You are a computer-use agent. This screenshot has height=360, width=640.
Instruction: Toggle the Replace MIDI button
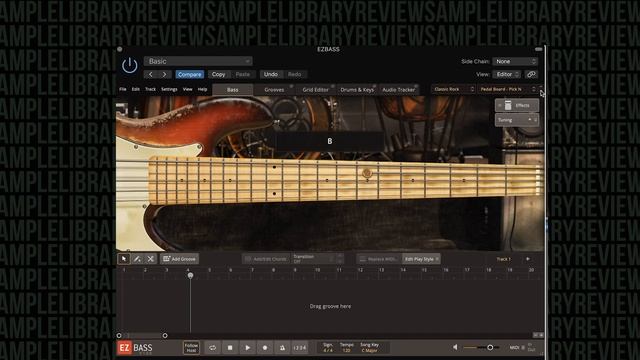[379, 259]
